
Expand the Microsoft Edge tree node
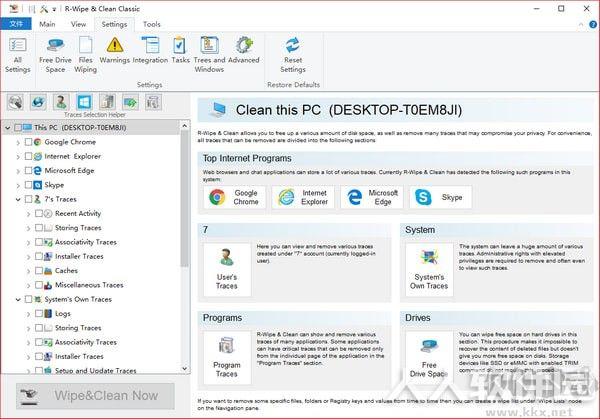[x=18, y=171]
